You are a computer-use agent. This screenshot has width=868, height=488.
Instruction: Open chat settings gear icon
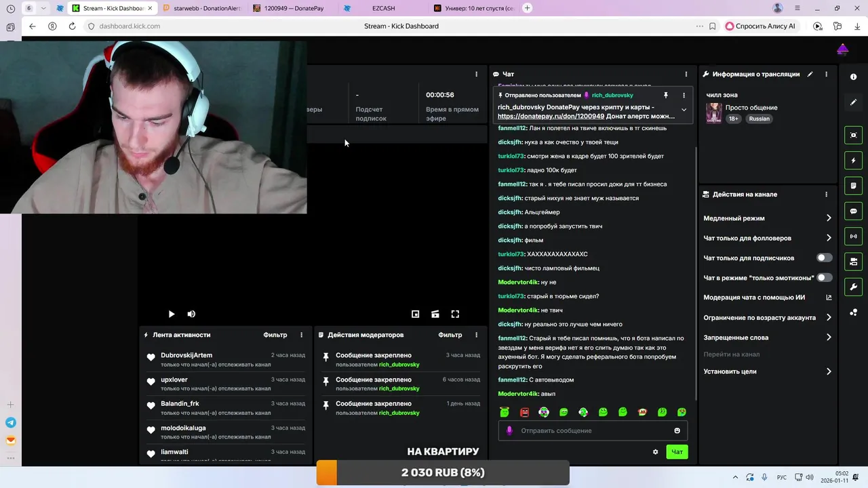(x=655, y=452)
